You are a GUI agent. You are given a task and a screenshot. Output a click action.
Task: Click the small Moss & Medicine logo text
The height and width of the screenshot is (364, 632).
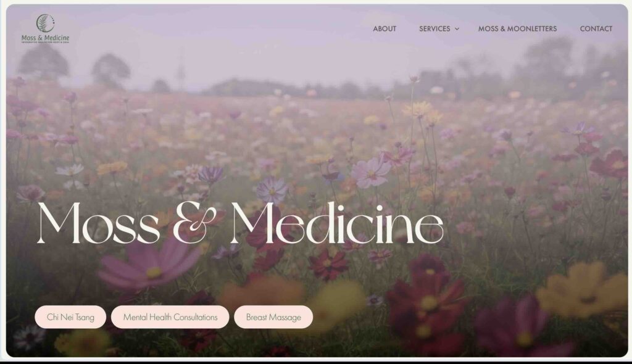point(45,38)
